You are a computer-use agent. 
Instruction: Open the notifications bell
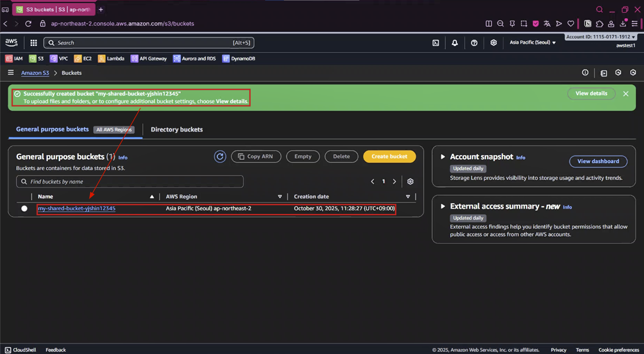(x=455, y=43)
